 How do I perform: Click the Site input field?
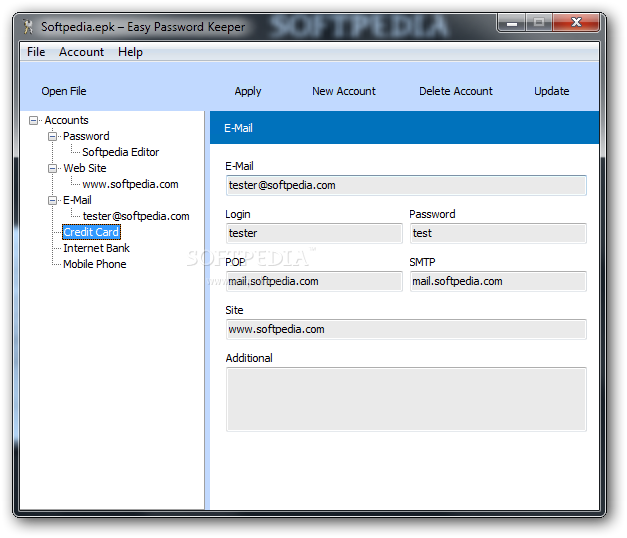coord(406,330)
